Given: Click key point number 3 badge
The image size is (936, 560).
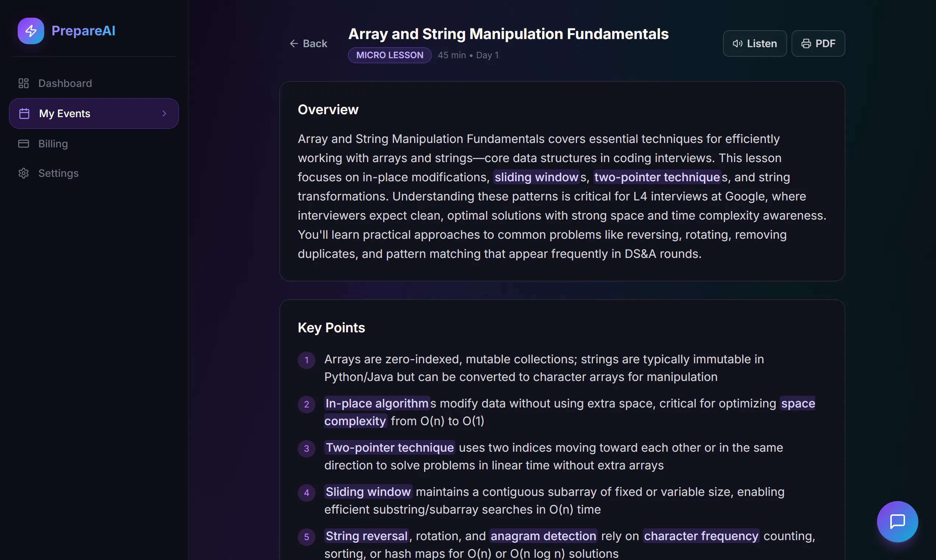Looking at the screenshot, I should pos(307,448).
